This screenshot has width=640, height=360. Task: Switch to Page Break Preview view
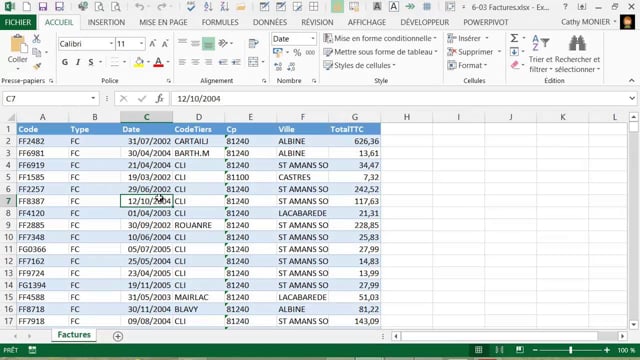(x=520, y=350)
